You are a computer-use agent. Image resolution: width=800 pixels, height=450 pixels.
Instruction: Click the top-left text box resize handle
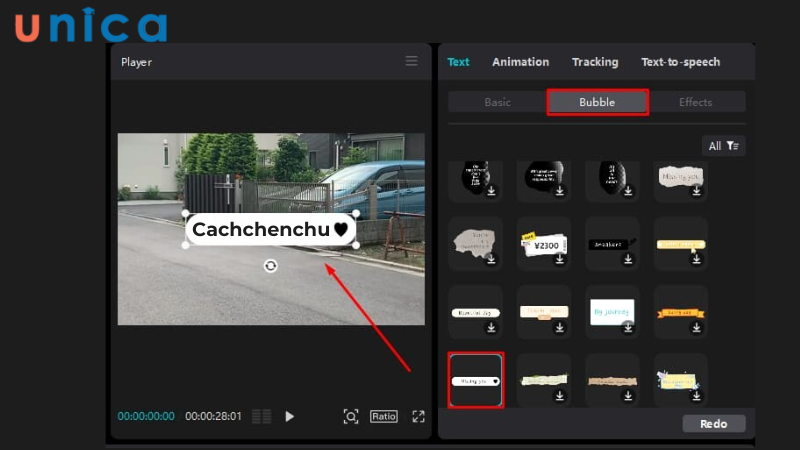coord(186,213)
